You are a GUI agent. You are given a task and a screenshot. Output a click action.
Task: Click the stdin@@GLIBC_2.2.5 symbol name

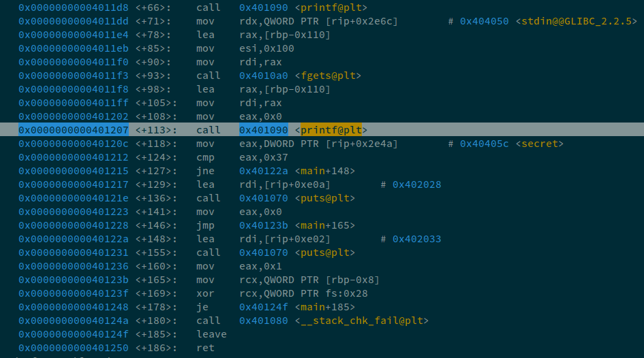coord(576,21)
